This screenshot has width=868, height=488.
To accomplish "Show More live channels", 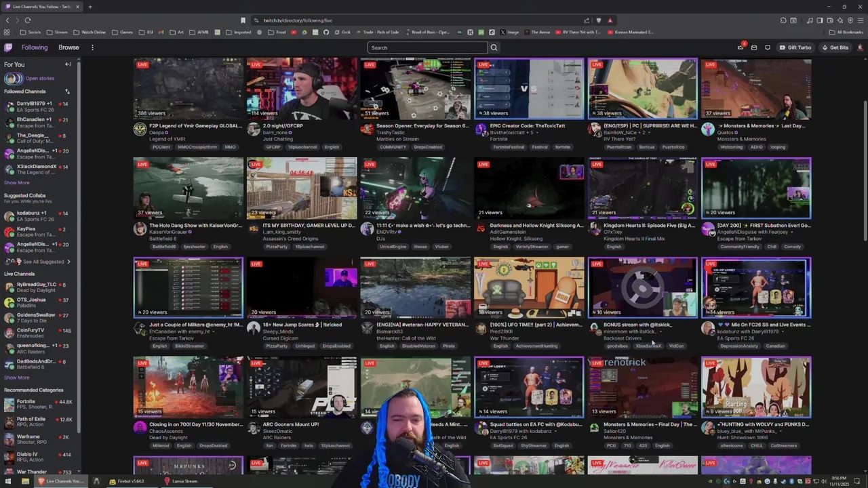I will (x=17, y=378).
